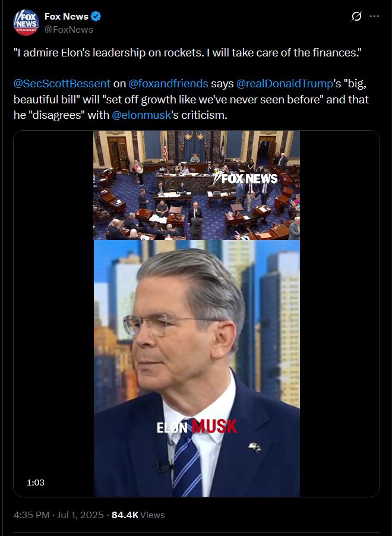This screenshot has height=536, width=392.
Task: Open the three-dot more options menu
Action: (x=375, y=17)
